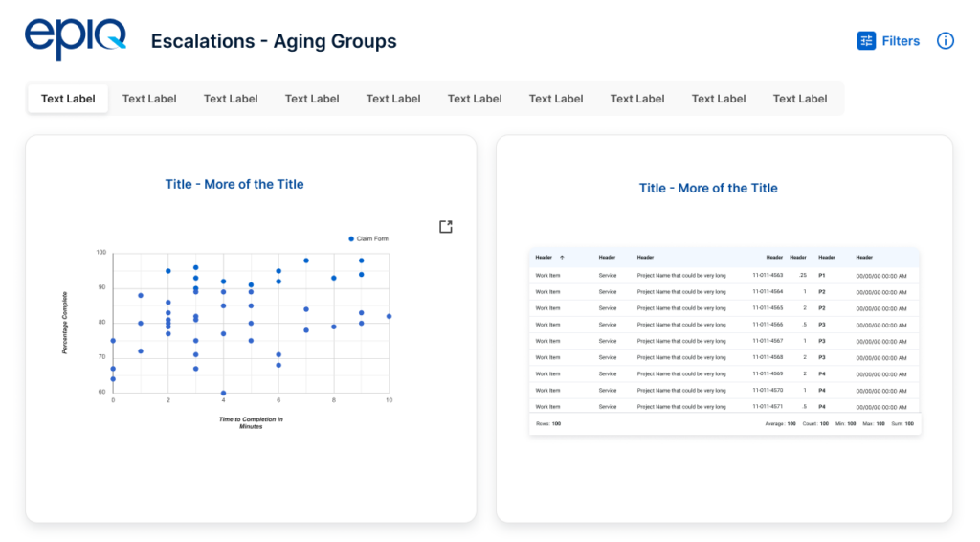980x542 pixels.
Task: Open scatter chart in expanded view icon
Action: [446, 226]
